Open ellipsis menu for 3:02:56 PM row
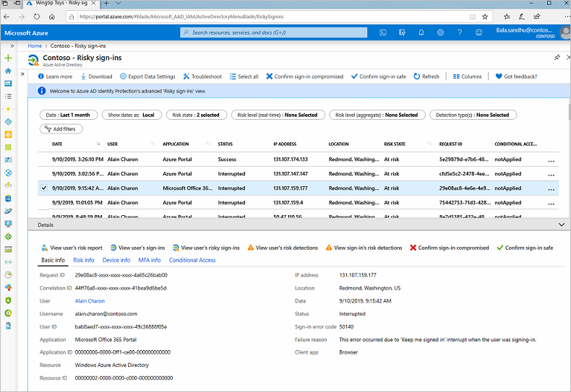This screenshot has height=392, width=571. pos(551,175)
